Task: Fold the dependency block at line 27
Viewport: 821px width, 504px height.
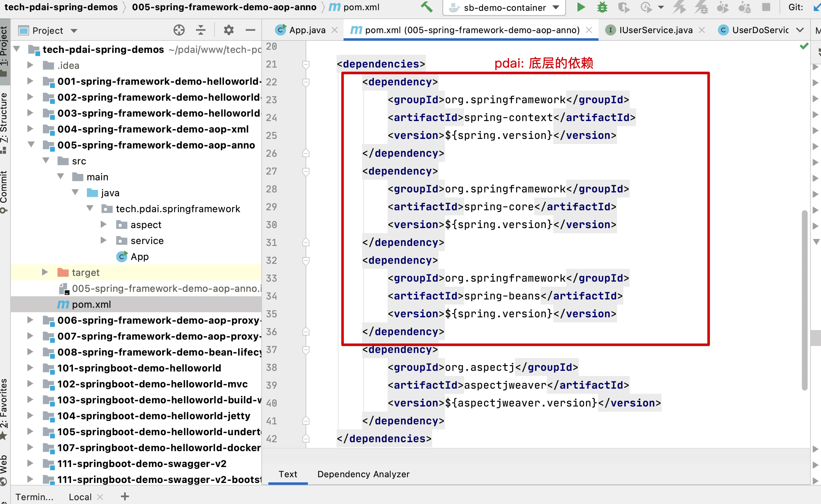Action: [306, 171]
